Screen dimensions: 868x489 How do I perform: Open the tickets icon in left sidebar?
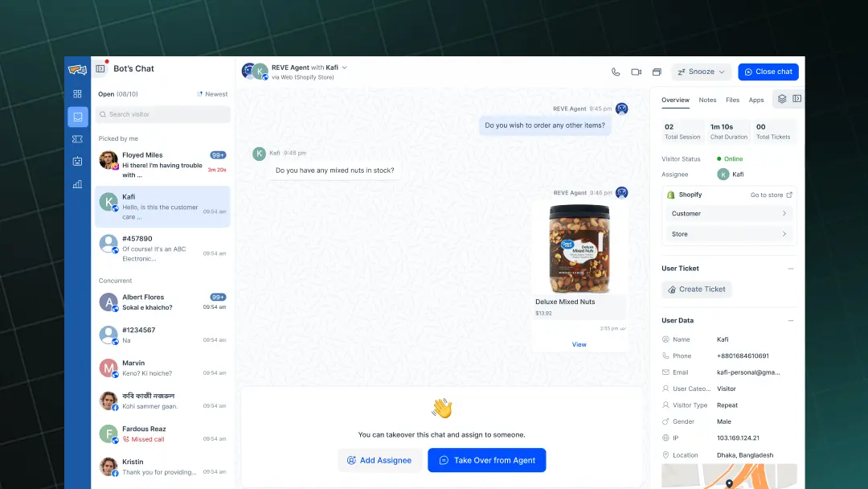(x=77, y=139)
